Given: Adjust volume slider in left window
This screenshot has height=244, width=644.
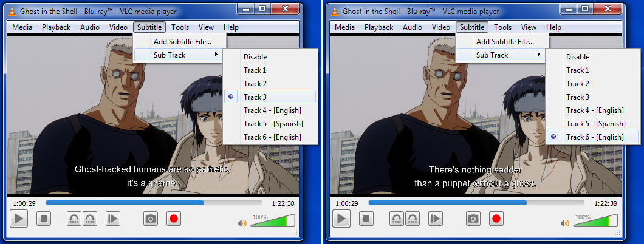Looking at the screenshot, I should click(x=273, y=220).
